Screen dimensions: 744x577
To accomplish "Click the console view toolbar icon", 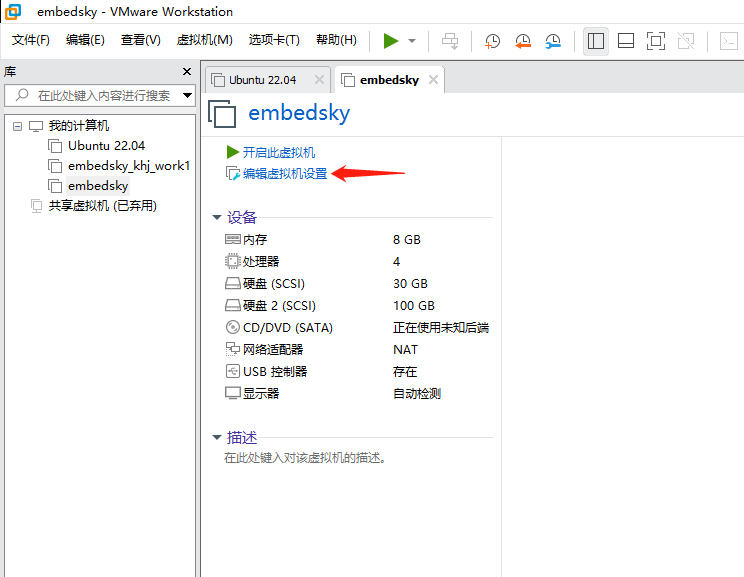I will [x=729, y=41].
